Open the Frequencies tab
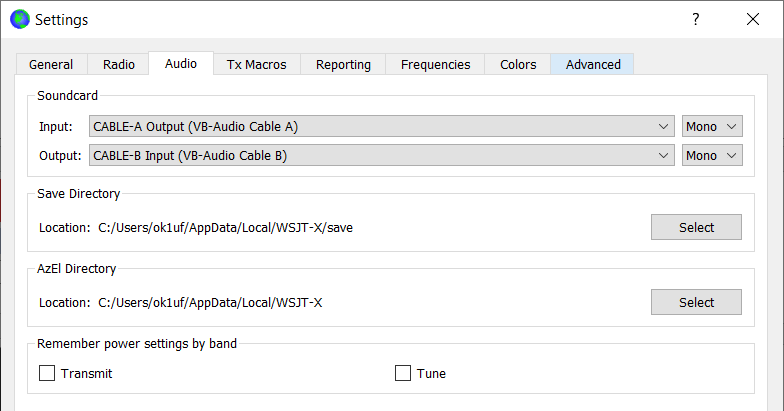The height and width of the screenshot is (411, 784). [435, 64]
